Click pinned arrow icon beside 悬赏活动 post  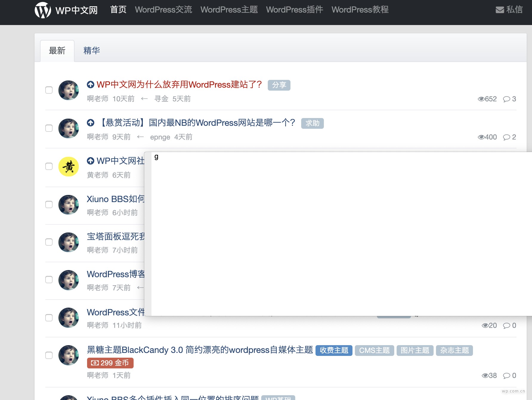(x=91, y=123)
